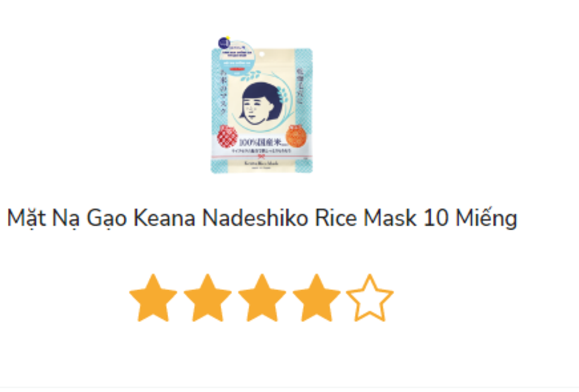Click the fourth filled rating star
Image resolution: width=579 pixels, height=392 pixels.
tap(317, 298)
